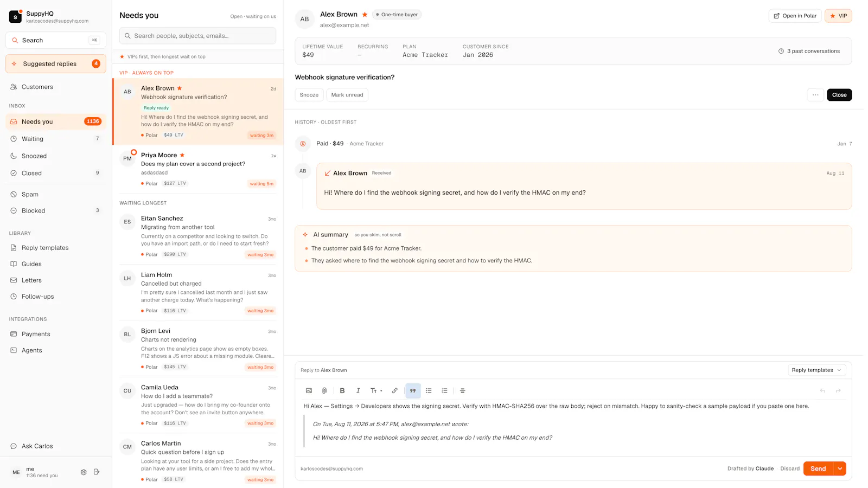Snooze this conversation
The image size is (868, 488).
click(309, 95)
